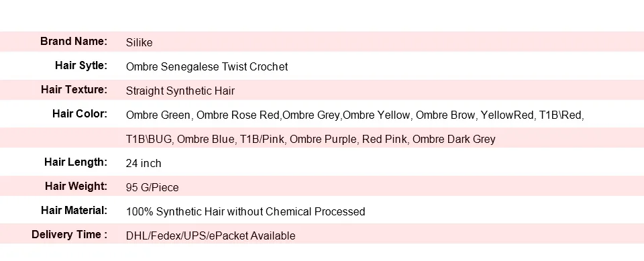Select the 95 G/Piece value
Image resolution: width=644 pixels, height=261 pixels.
click(152, 188)
